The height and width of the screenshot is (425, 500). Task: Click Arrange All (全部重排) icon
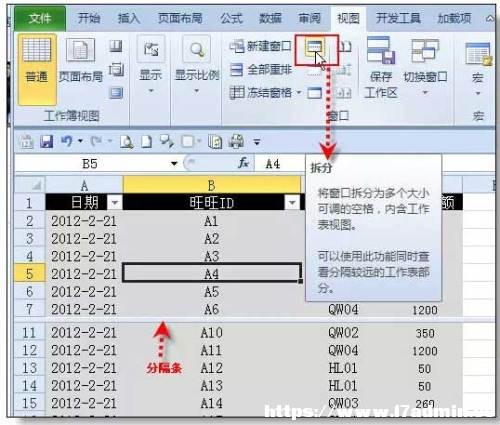(x=237, y=70)
